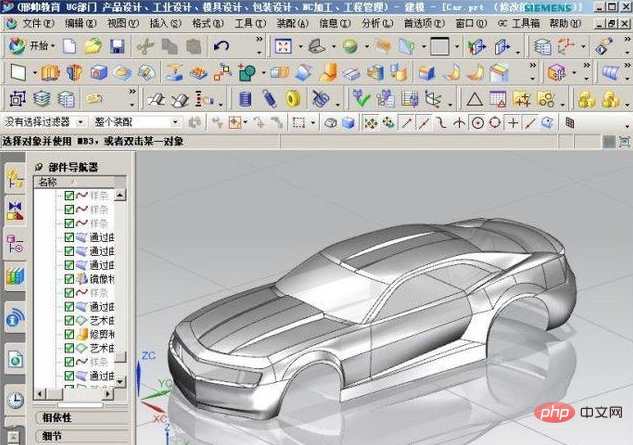Click the Move Face orange cube icon
The width and height of the screenshot is (633, 445).
[x=556, y=73]
